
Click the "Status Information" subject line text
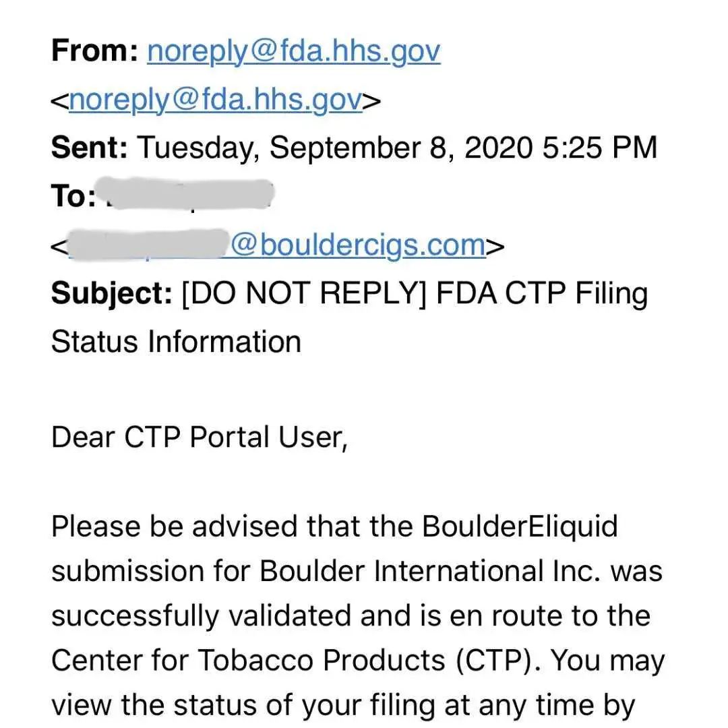[x=175, y=342]
